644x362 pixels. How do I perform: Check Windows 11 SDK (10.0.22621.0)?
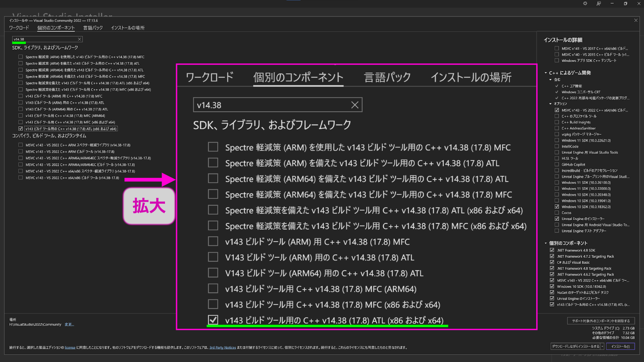(x=557, y=140)
